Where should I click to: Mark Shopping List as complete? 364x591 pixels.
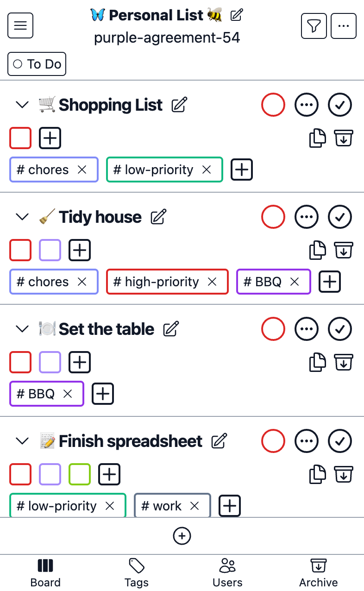pos(340,105)
